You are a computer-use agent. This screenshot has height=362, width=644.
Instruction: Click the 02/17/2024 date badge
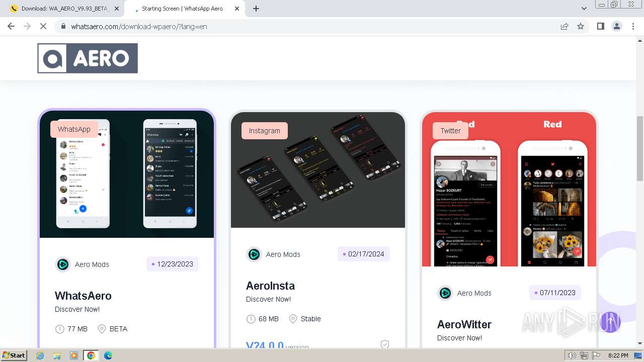pyautogui.click(x=364, y=254)
